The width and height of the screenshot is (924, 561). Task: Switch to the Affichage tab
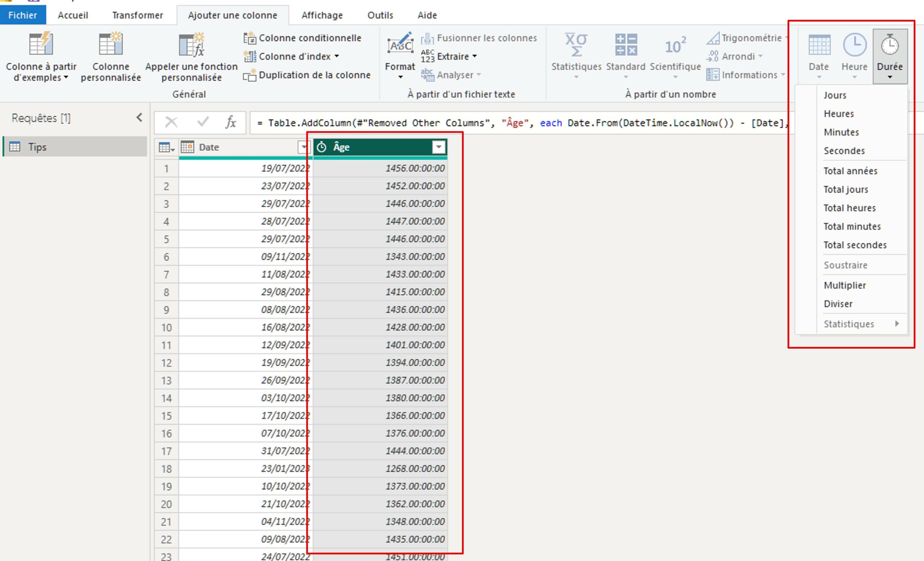pos(322,15)
